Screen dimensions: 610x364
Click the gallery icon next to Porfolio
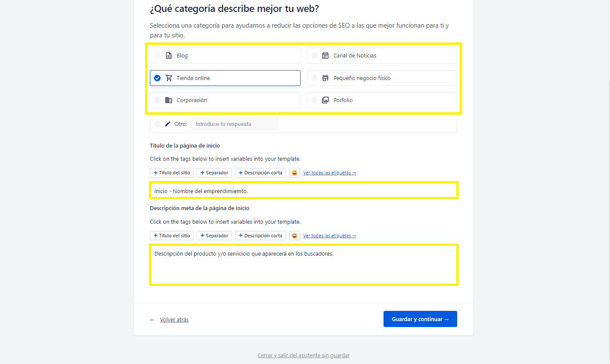(325, 100)
